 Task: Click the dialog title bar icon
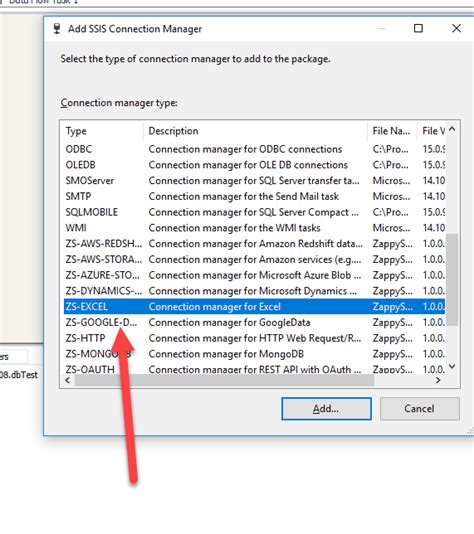click(x=57, y=29)
